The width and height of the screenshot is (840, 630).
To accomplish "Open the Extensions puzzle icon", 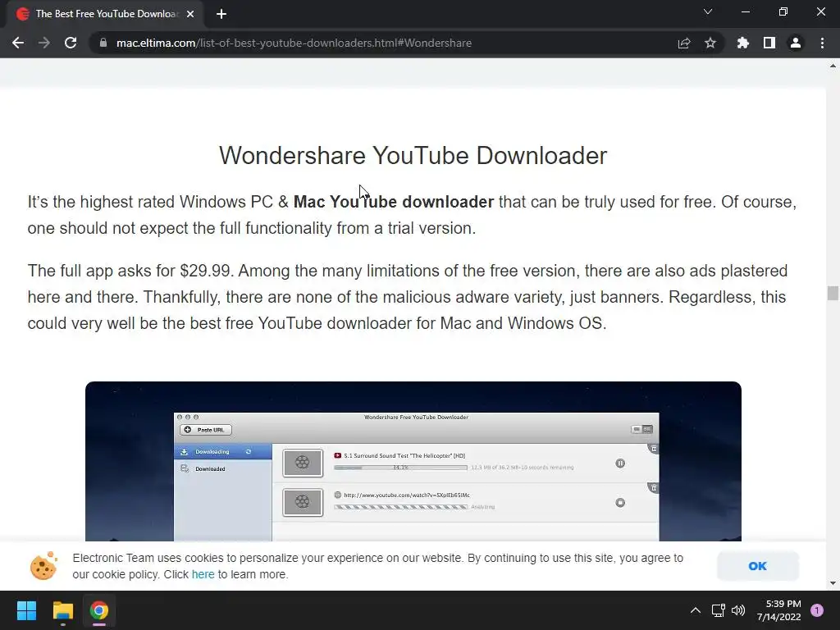I will point(743,43).
